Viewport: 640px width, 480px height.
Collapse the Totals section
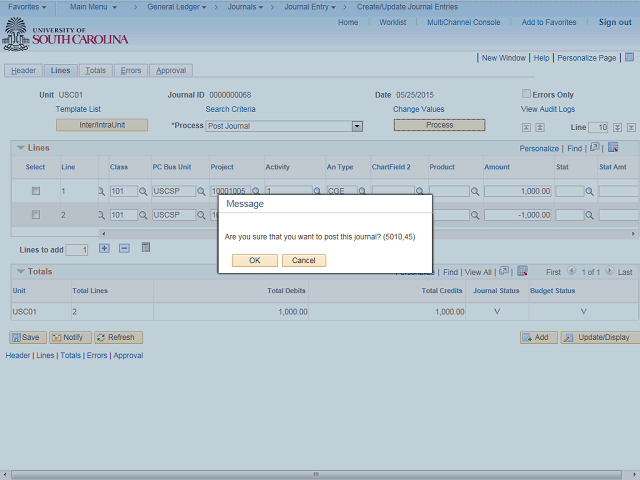pos(21,271)
